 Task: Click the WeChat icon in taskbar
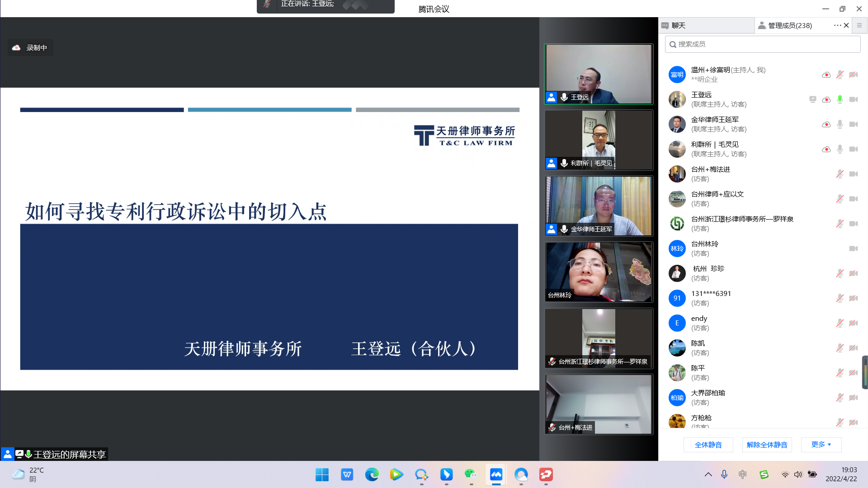pos(471,474)
